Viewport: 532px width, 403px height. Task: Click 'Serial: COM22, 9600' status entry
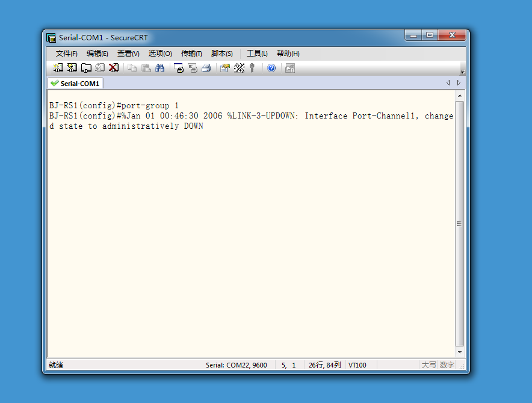tap(236, 365)
